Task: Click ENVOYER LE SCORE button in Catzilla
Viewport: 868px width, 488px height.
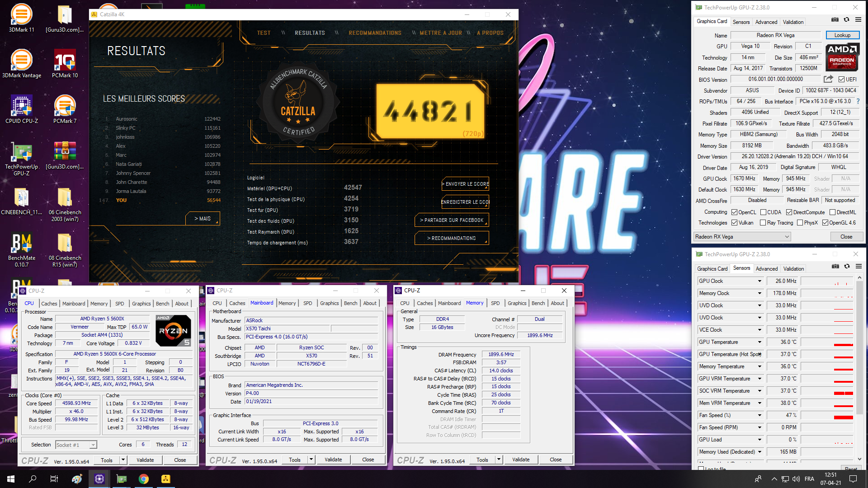Action: (x=465, y=184)
